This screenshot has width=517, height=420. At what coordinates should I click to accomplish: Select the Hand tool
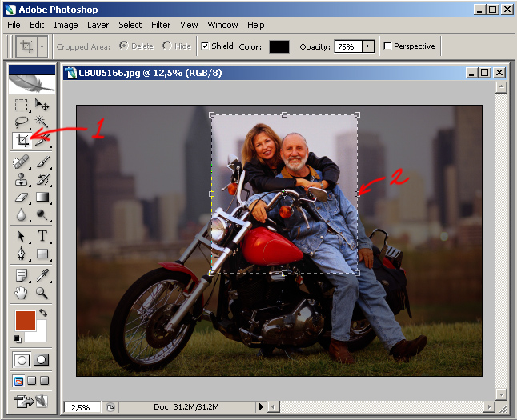[22, 293]
